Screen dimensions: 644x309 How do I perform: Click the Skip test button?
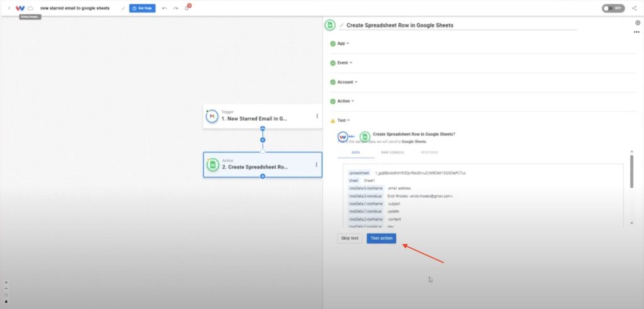(x=350, y=239)
